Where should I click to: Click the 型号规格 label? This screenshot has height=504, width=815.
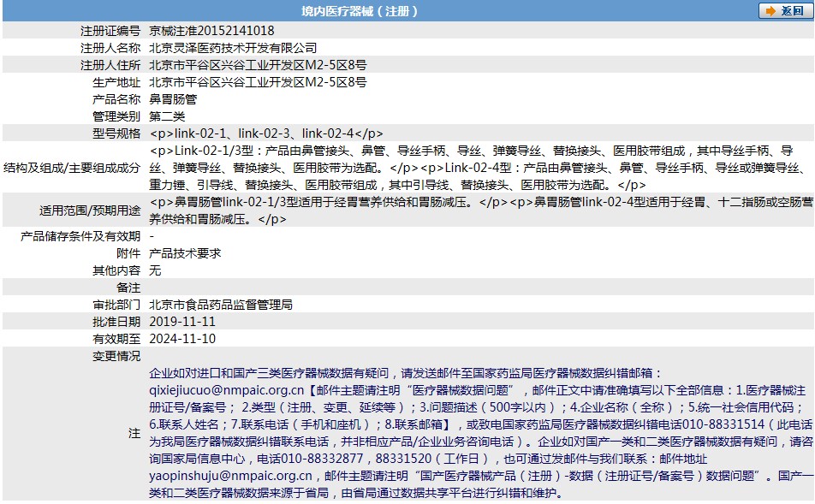click(116, 133)
